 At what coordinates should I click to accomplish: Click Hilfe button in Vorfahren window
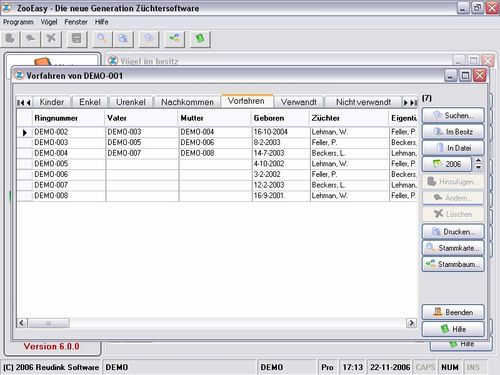tap(453, 329)
